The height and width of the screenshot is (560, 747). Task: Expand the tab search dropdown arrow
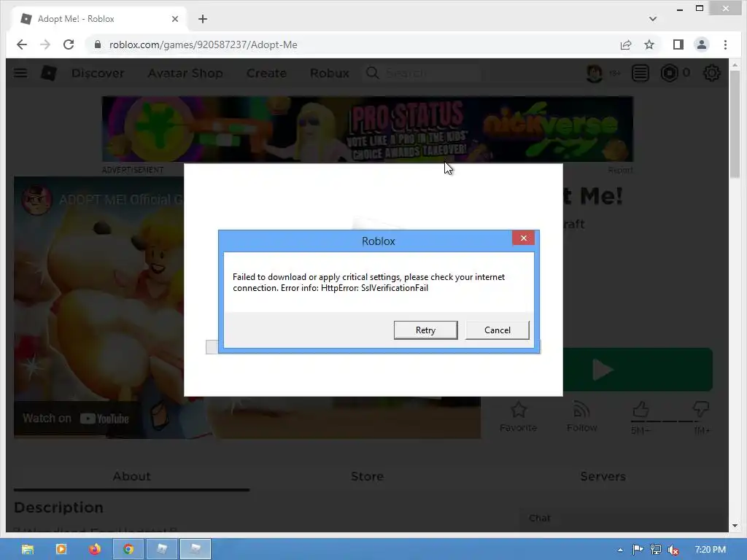653,19
